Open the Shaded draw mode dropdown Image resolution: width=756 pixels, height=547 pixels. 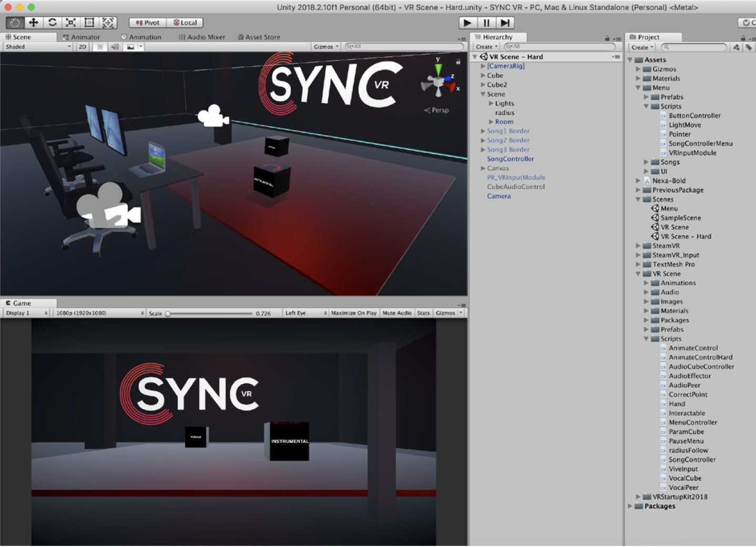tap(38, 47)
